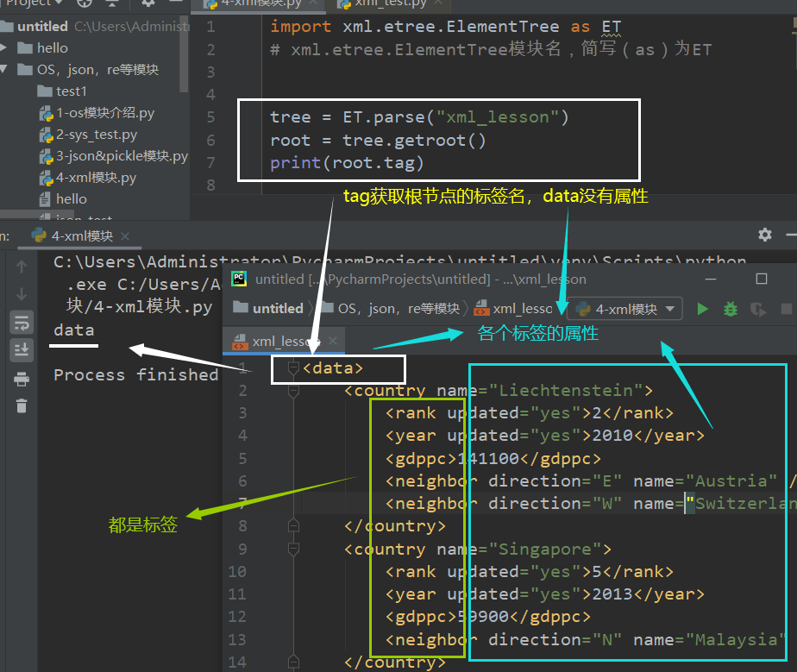Screen dimensions: 797x672
Task: Click inside "xml_lesson" string on line 5
Action: pyautogui.click(x=497, y=117)
